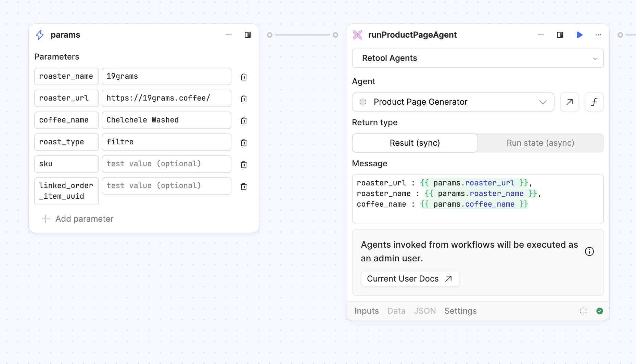Open Product Page Generator agent in new tab
Screen dimensions: 636x364
click(569, 102)
